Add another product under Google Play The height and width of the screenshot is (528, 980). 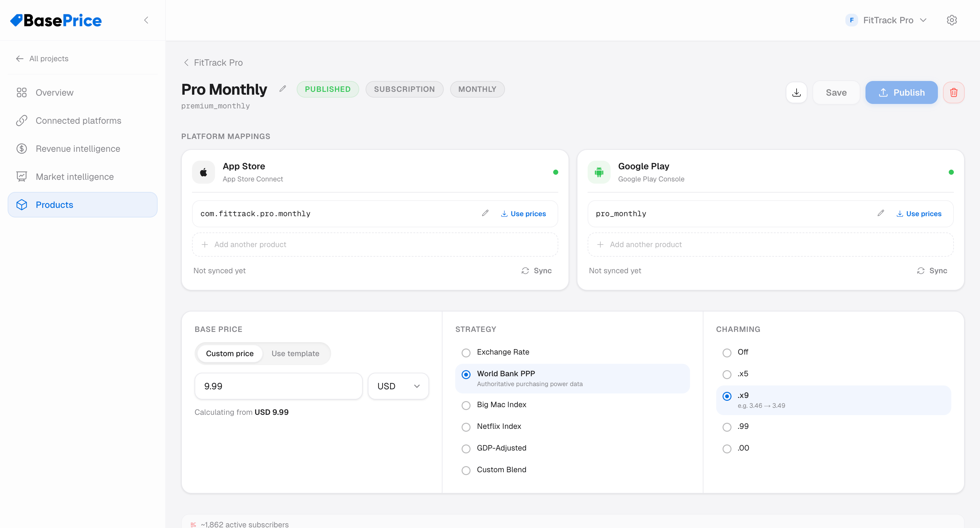pyautogui.click(x=770, y=245)
